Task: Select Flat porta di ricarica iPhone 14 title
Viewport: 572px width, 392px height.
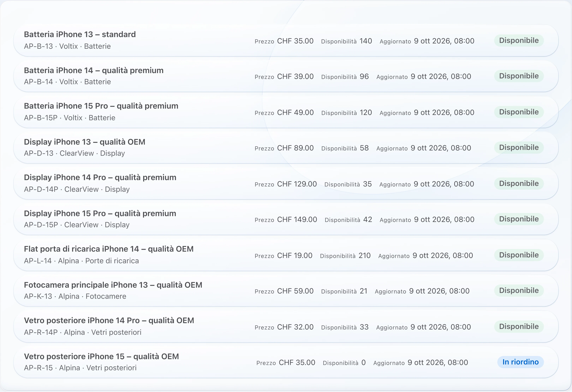Action: coord(109,249)
